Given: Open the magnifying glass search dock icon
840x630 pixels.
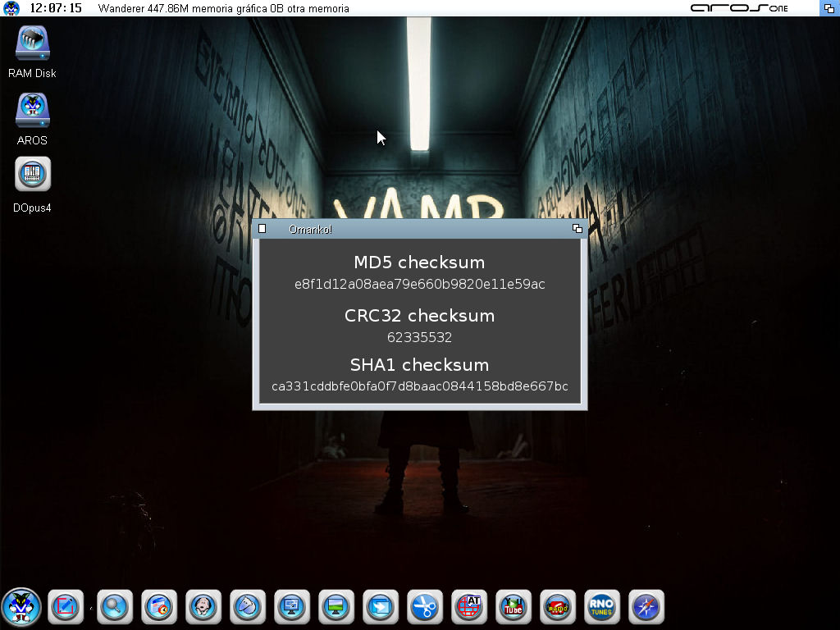Looking at the screenshot, I should pos(113,607).
